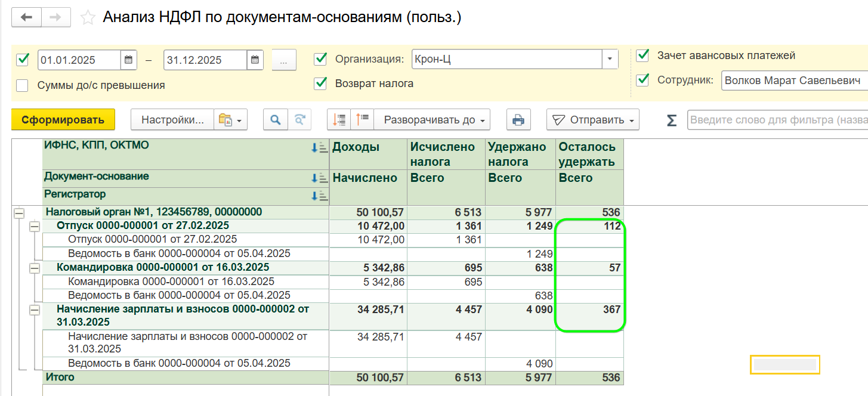The image size is (868, 396).
Task: Open calendar for start date 01.01.2025
Action: tap(129, 60)
